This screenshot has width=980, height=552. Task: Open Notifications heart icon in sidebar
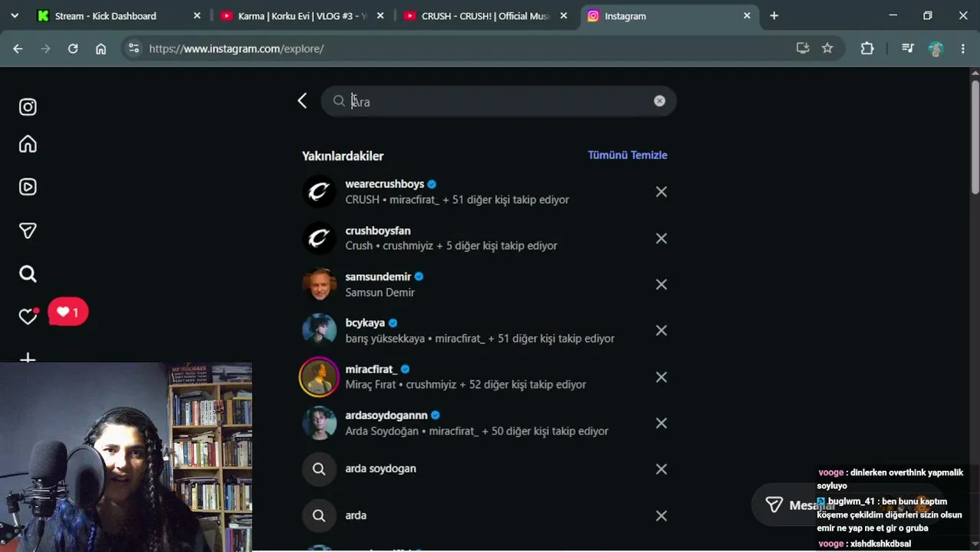(28, 317)
